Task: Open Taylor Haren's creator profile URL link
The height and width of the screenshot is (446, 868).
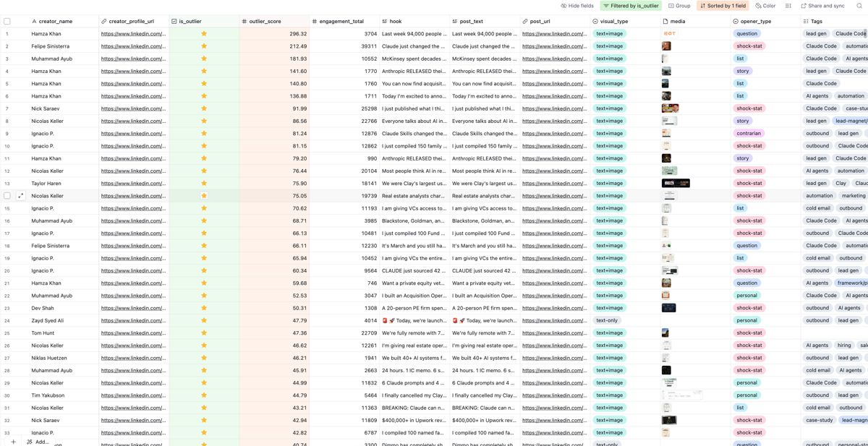Action: click(133, 184)
